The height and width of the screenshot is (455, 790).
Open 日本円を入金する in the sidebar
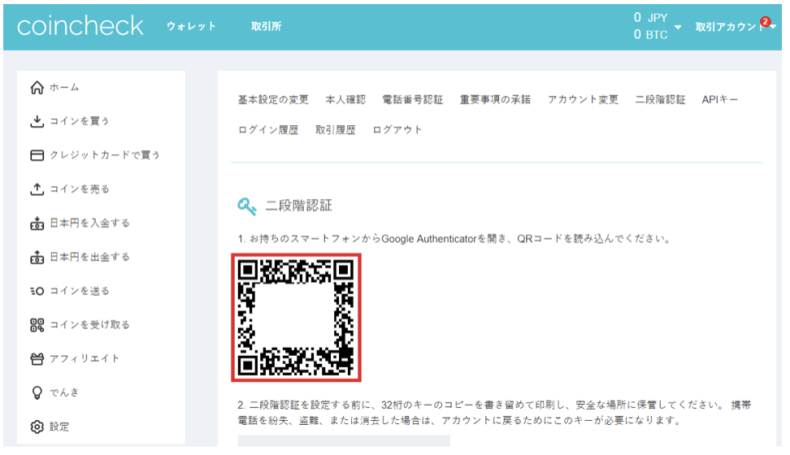click(x=89, y=223)
